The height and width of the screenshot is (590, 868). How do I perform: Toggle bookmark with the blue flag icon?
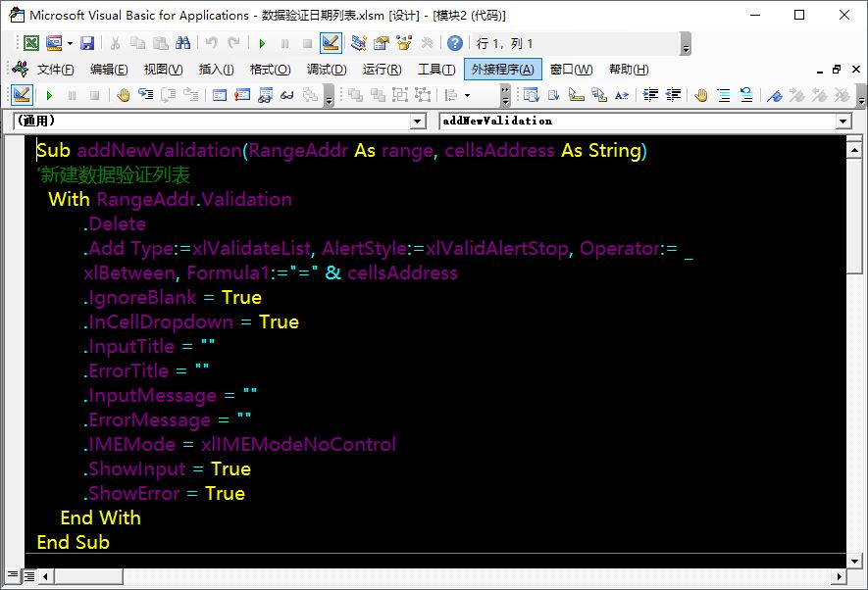click(x=774, y=95)
